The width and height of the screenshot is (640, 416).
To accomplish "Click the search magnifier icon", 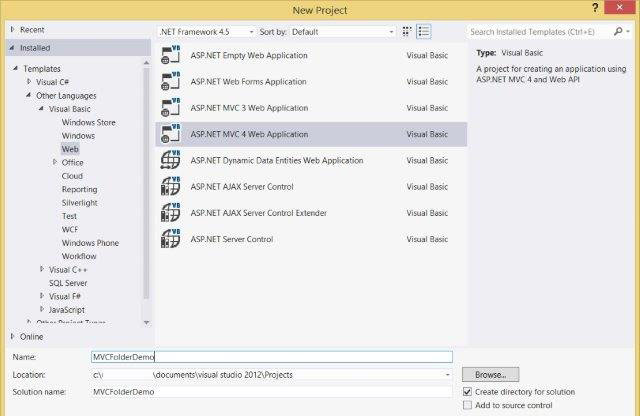I will point(618,31).
